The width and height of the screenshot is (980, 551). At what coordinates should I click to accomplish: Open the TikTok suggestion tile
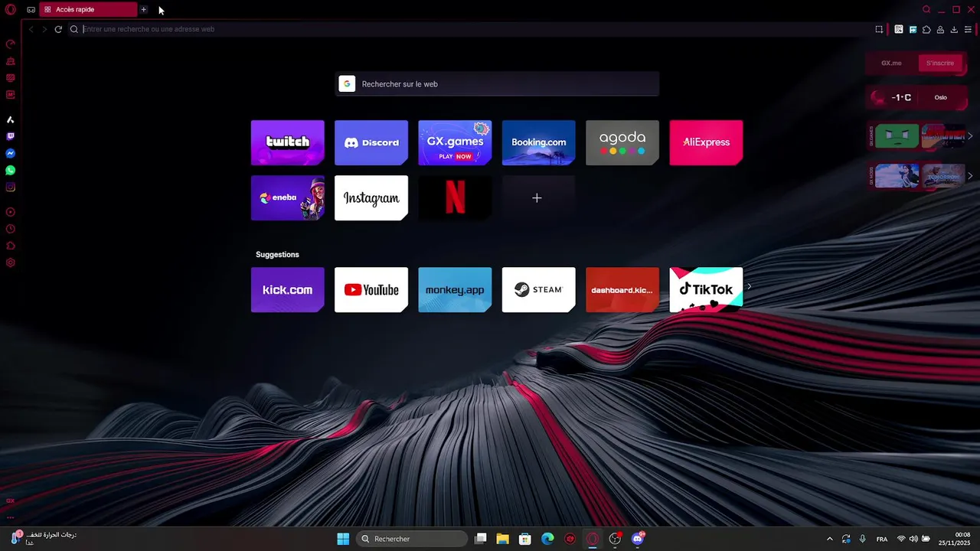(x=706, y=289)
